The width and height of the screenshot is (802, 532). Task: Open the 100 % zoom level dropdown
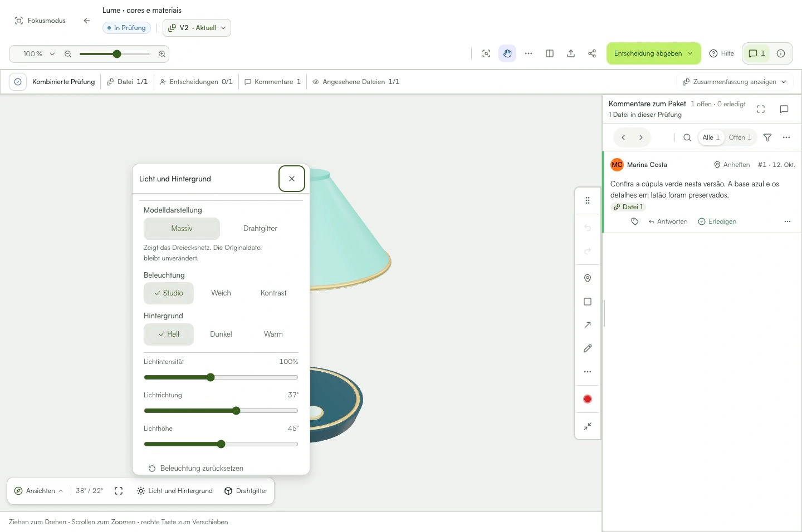point(38,54)
